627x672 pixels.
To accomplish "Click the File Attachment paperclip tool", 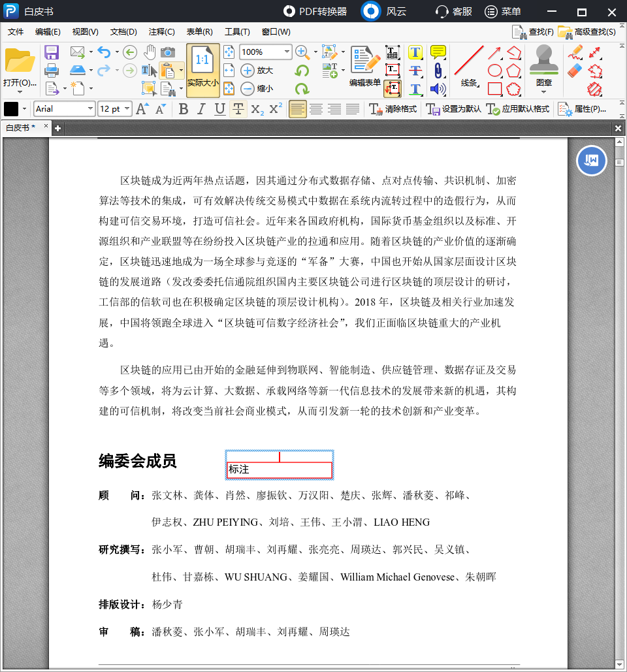I will click(x=438, y=71).
